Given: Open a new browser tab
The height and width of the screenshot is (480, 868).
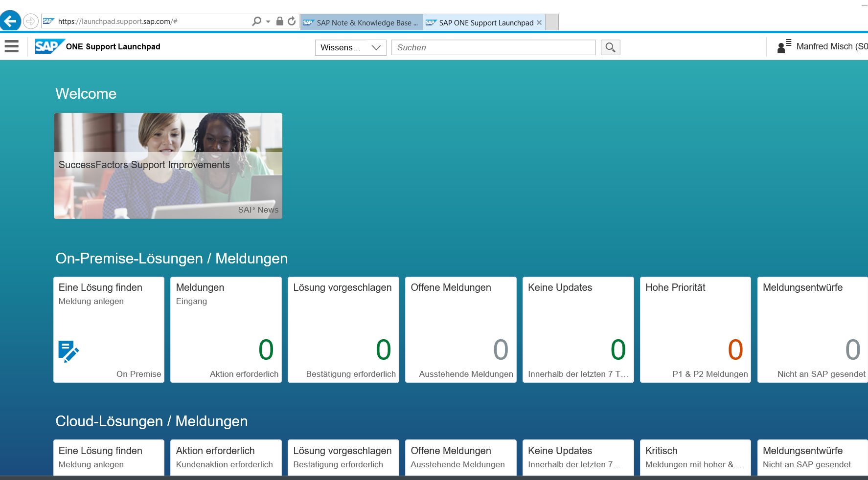Looking at the screenshot, I should 552,22.
